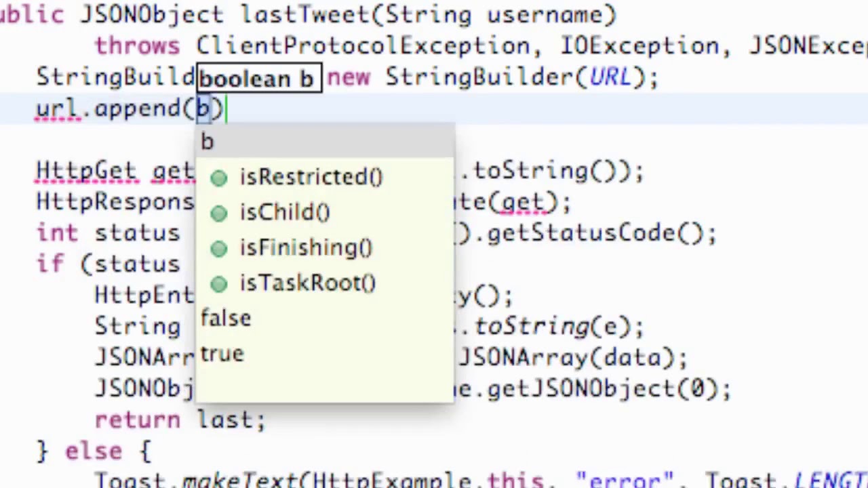This screenshot has height=488, width=868.
Task: Click the green method icon beside isTaskRoot()
Action: pos(218,283)
